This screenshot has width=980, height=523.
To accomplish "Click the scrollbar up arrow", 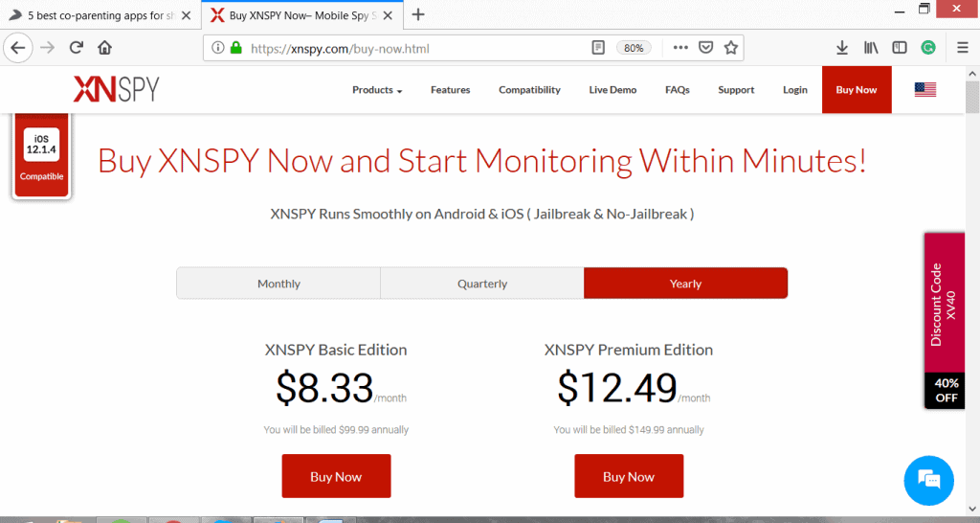I will pos(972,74).
